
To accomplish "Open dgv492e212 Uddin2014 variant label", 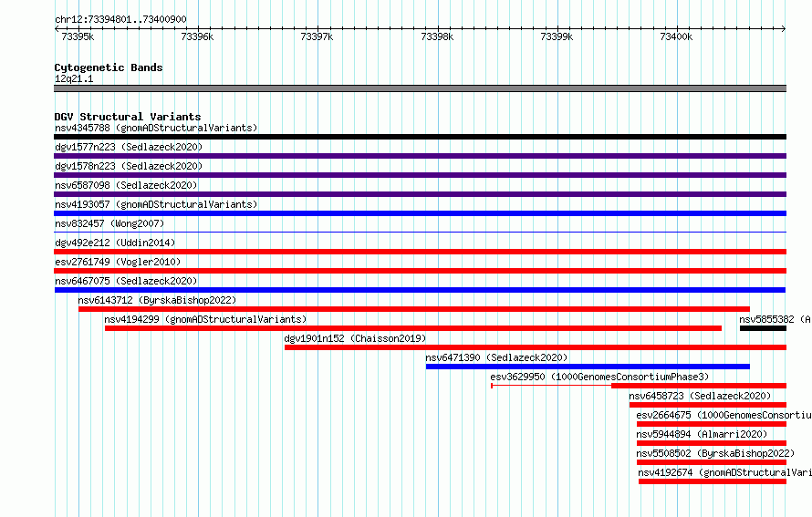I will point(115,243).
